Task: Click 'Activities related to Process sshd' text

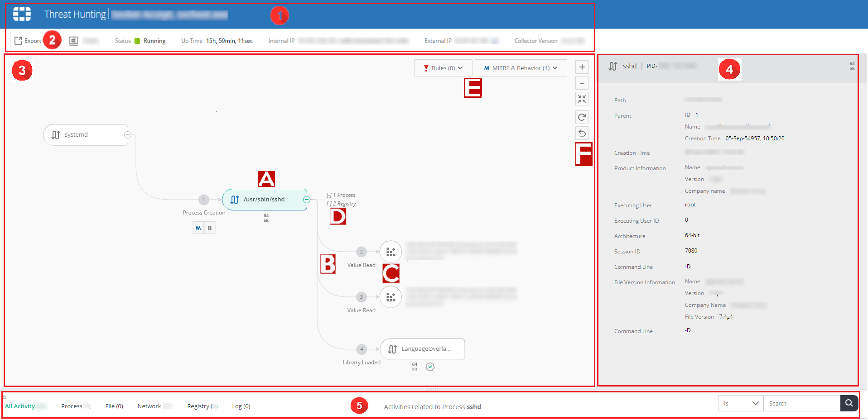Action: click(433, 407)
